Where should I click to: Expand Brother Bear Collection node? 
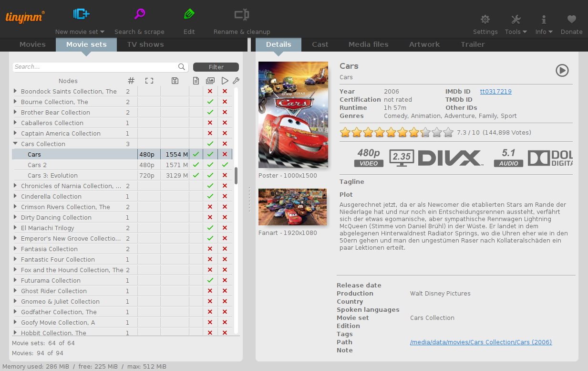point(15,112)
